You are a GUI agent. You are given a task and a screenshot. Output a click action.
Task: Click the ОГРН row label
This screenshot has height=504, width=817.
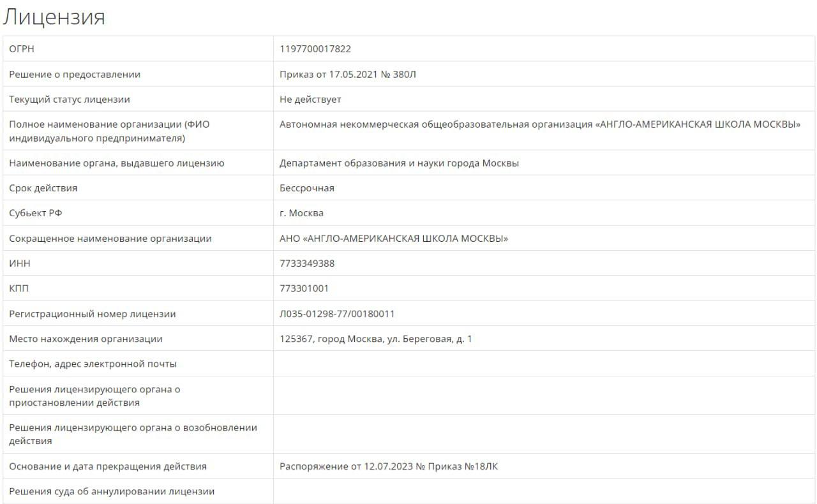[x=20, y=49]
